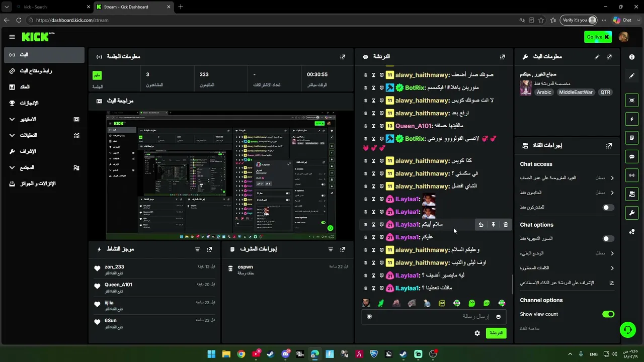Expand the الإشراف sidebar section
644x362 pixels.
pos(44,151)
